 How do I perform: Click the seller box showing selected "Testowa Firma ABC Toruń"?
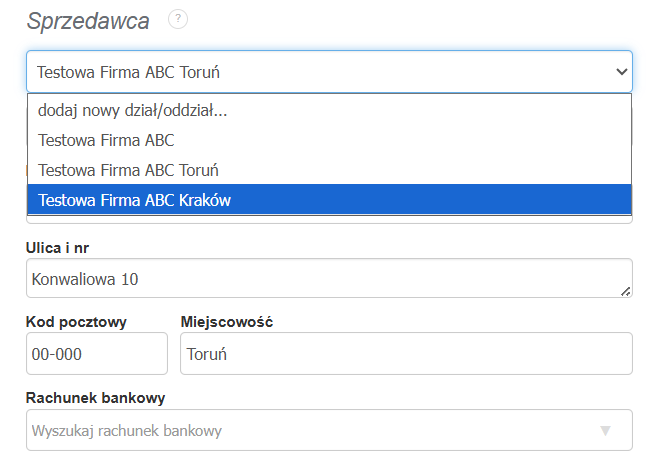click(x=300, y=72)
